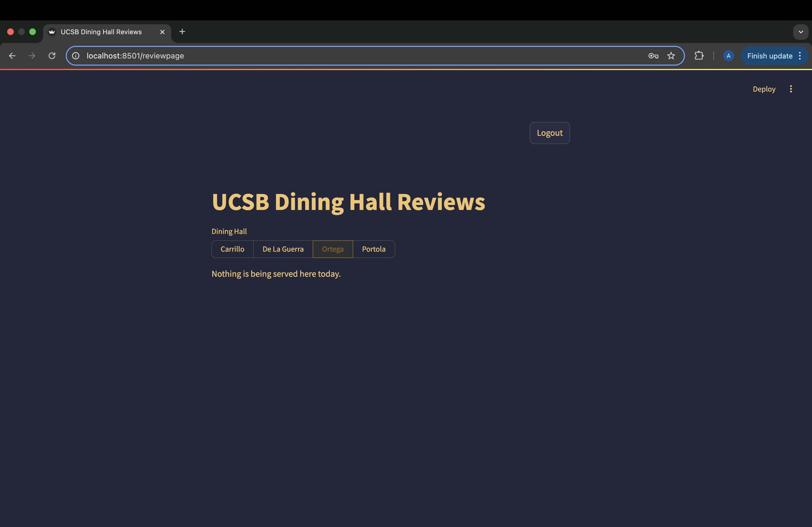Switch to UCSB Dining Hall Reviews tab
This screenshot has height=527, width=812.
click(x=101, y=32)
